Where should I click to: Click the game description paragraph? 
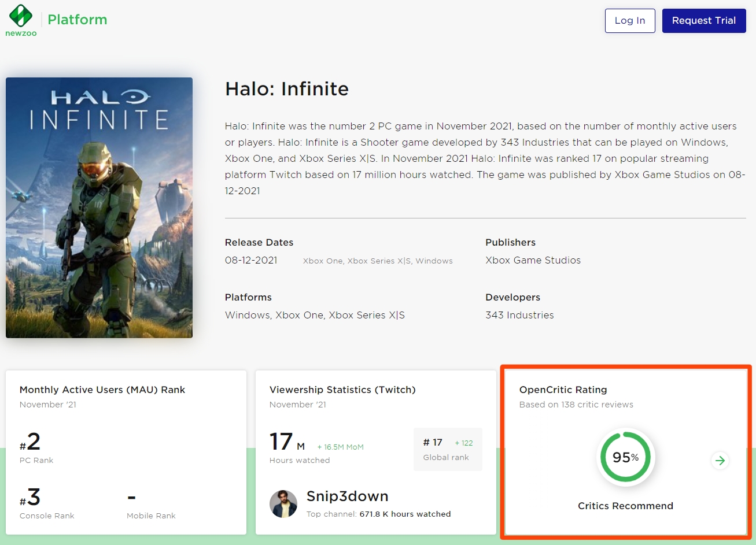(x=485, y=158)
